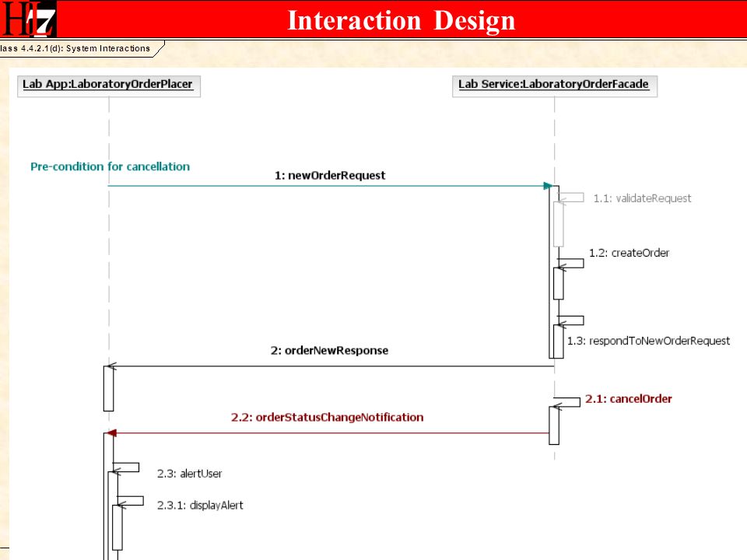This screenshot has width=747, height=560.
Task: Select the Lab App:LaboratoryOrderPlacer lifeline box
Action: pyautogui.click(x=109, y=86)
